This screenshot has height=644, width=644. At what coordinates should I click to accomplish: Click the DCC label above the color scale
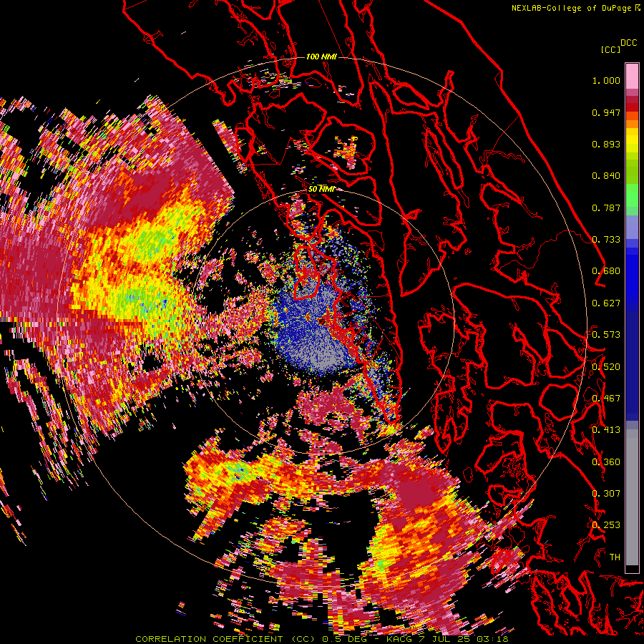tap(629, 43)
